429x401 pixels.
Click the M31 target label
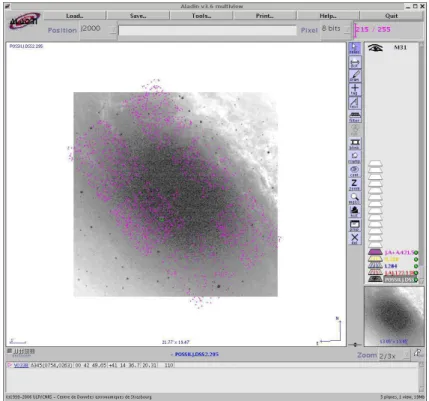coord(400,47)
